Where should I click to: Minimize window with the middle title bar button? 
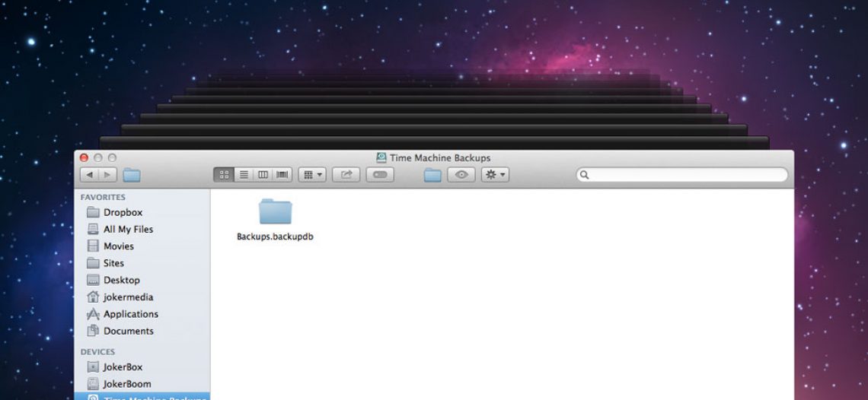click(x=98, y=157)
